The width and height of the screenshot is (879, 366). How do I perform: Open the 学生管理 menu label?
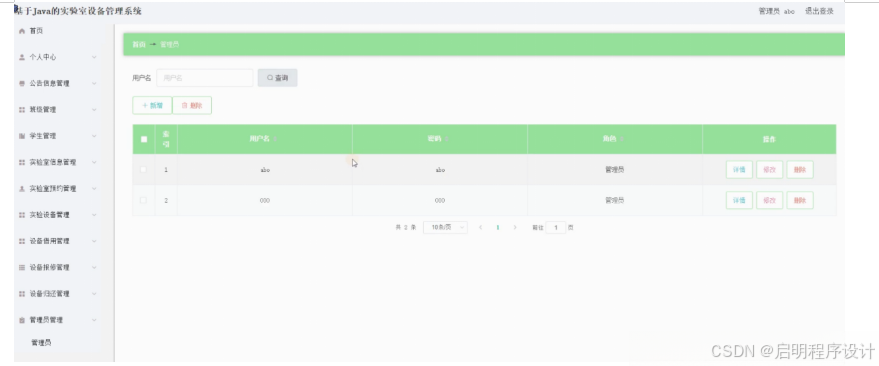[43, 136]
